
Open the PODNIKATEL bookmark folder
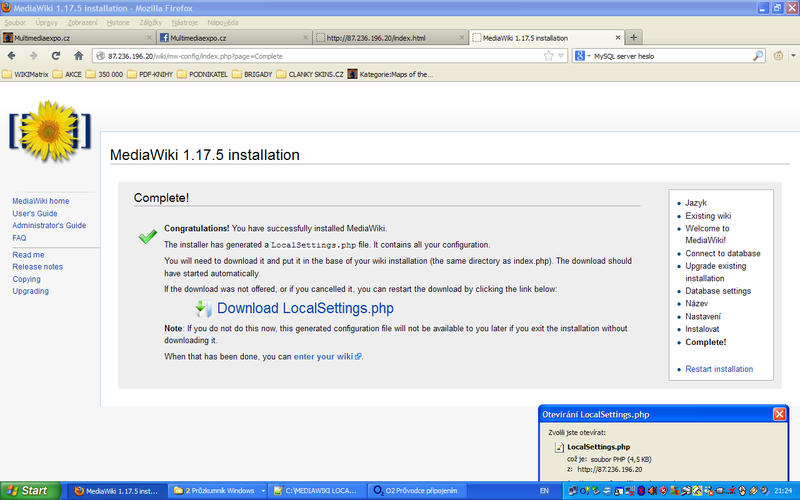click(x=203, y=74)
